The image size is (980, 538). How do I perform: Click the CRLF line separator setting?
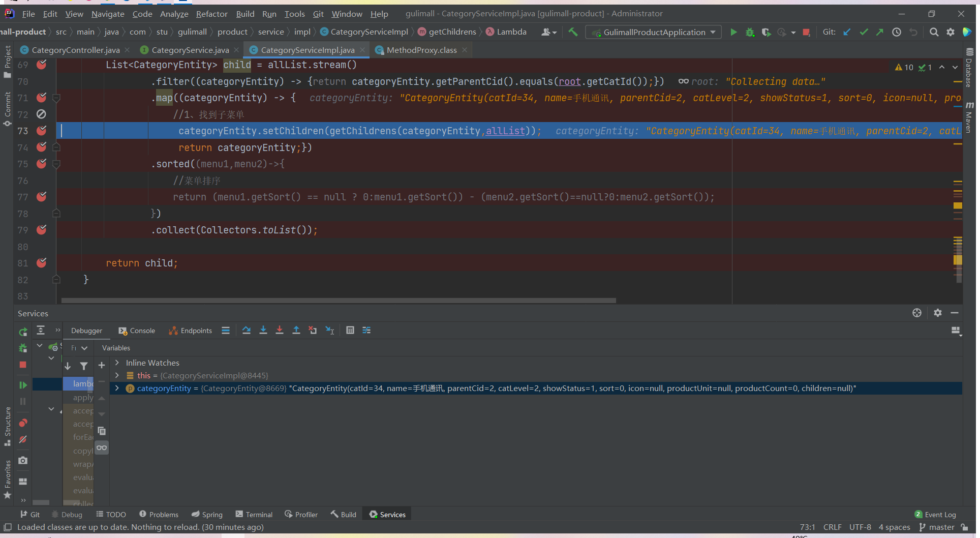tap(832, 527)
